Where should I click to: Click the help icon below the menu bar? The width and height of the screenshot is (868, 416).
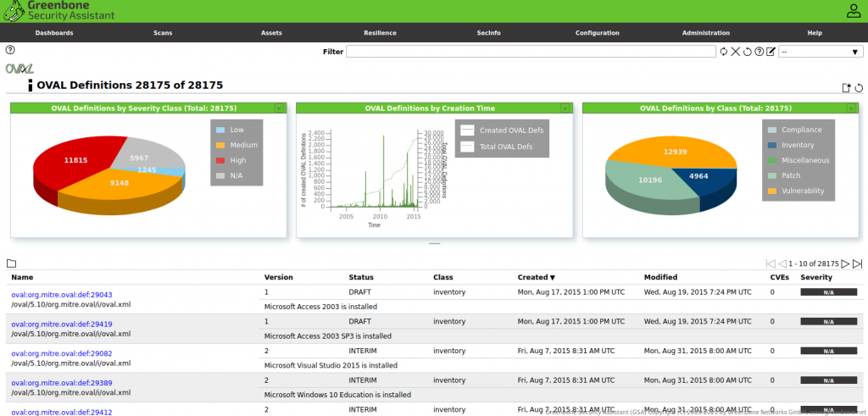point(10,50)
